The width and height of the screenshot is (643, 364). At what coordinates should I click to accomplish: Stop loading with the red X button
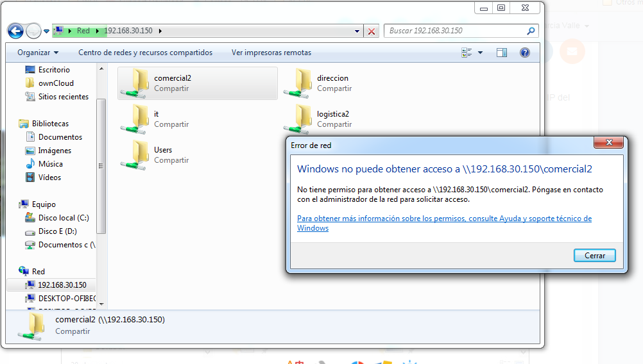372,31
